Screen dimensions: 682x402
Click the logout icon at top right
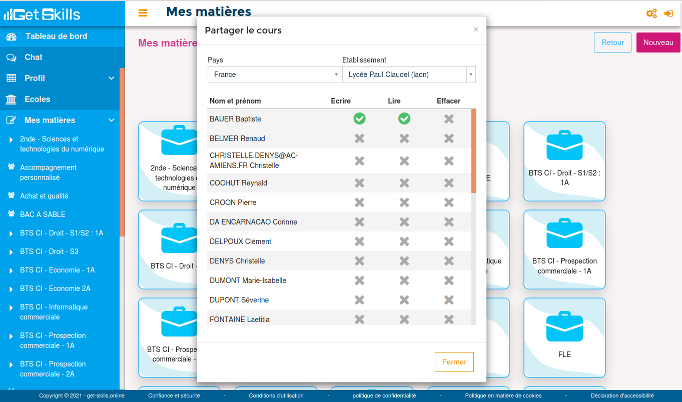(668, 13)
